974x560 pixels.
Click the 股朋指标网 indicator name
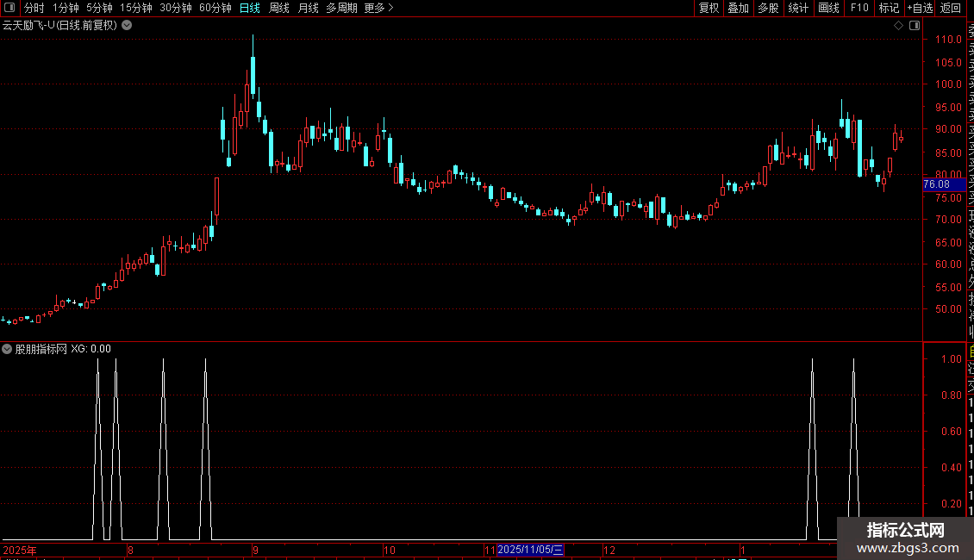[x=41, y=349]
